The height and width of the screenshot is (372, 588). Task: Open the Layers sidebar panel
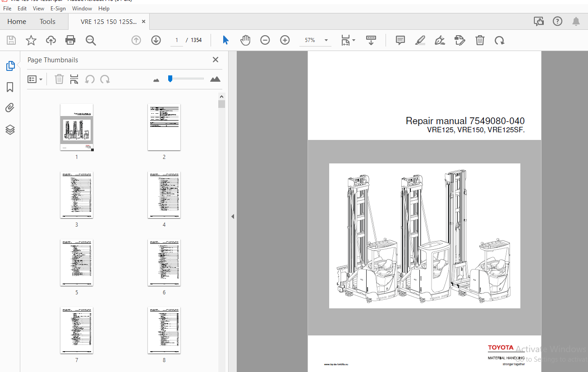coord(10,130)
